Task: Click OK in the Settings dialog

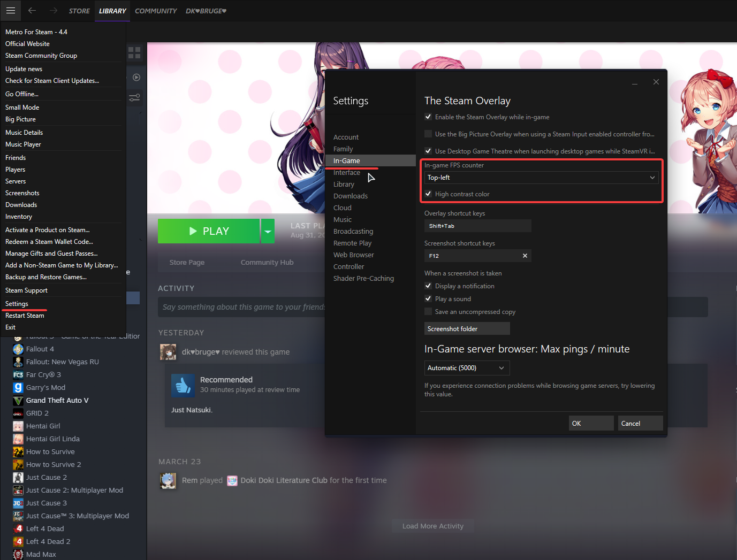Action: (591, 423)
